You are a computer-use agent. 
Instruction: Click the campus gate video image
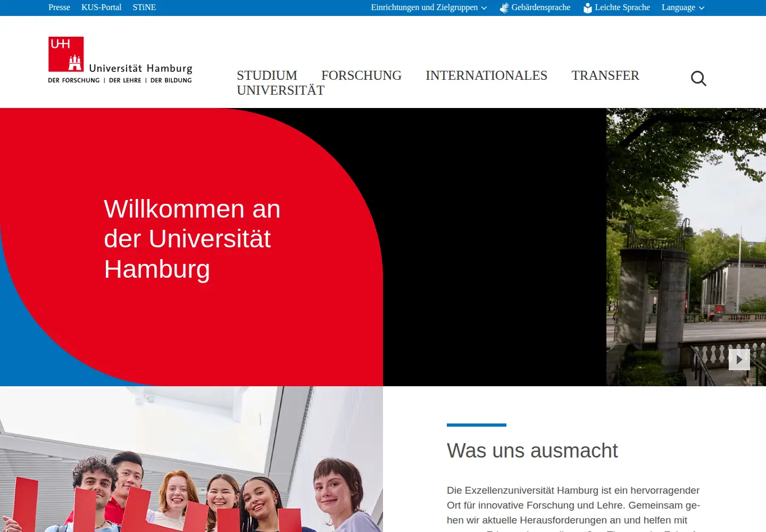686,247
